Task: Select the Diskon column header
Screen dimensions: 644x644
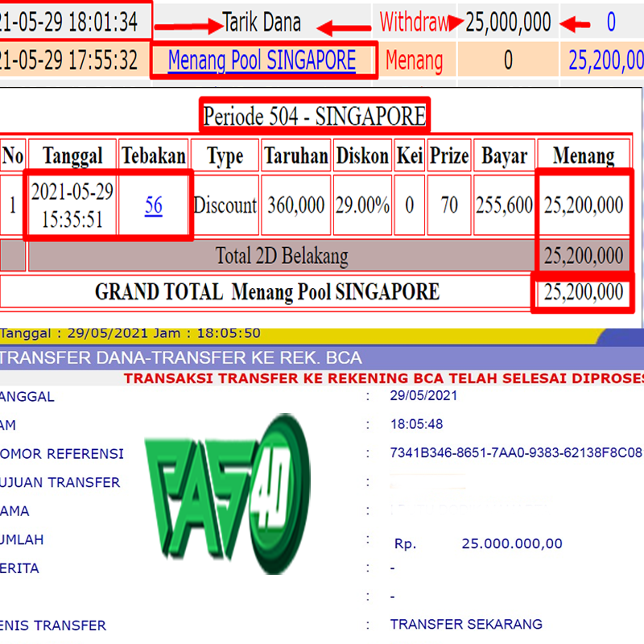Action: click(x=362, y=155)
